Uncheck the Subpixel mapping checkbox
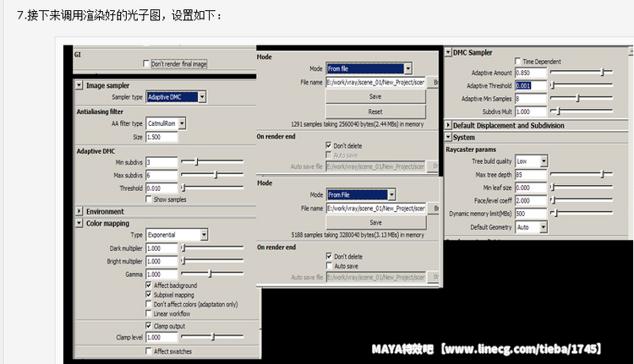The height and width of the screenshot is (364, 634). 149,295
